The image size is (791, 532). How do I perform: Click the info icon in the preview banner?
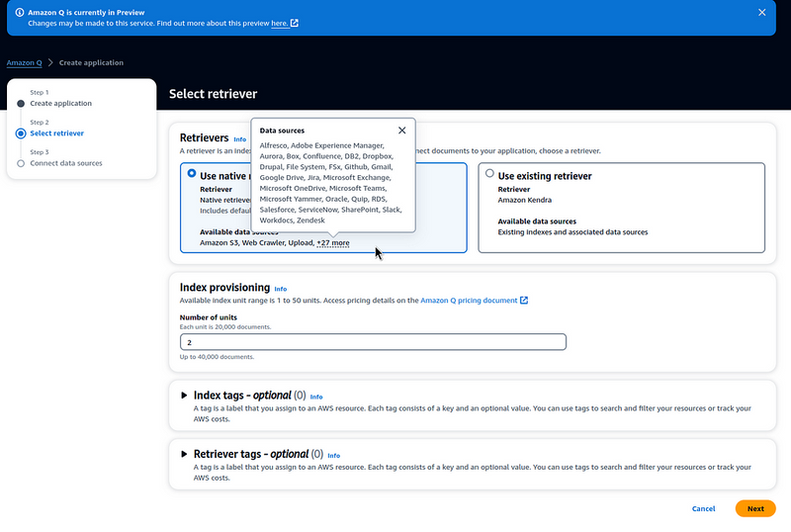(x=20, y=13)
